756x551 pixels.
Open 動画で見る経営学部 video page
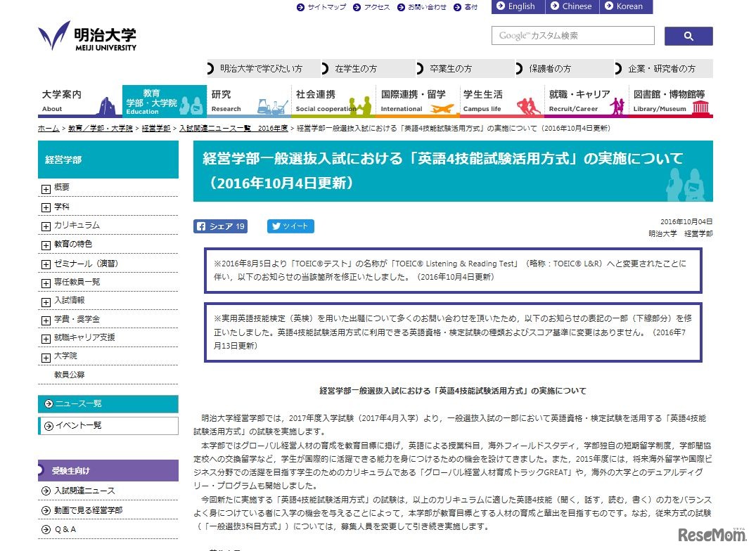(x=79, y=509)
